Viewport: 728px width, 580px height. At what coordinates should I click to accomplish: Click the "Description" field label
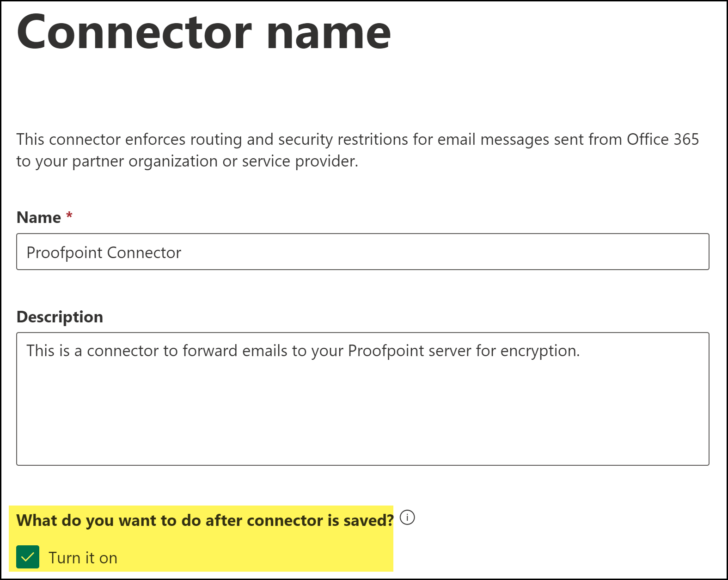tap(60, 317)
